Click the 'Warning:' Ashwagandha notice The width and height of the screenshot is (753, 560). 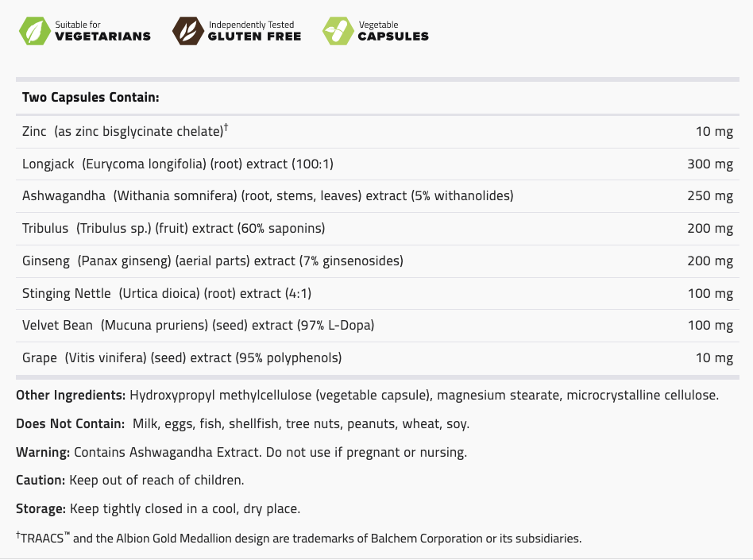pos(241,452)
